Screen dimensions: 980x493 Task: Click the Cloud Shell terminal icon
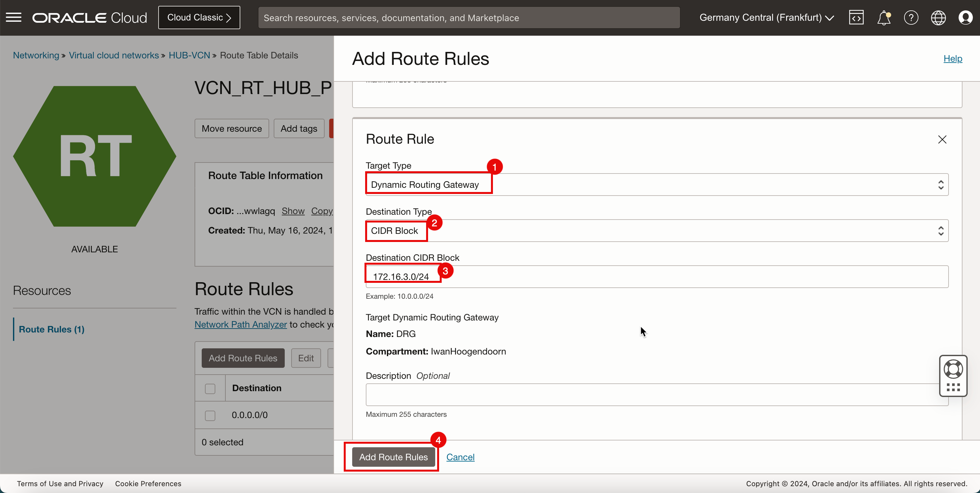[x=856, y=17]
